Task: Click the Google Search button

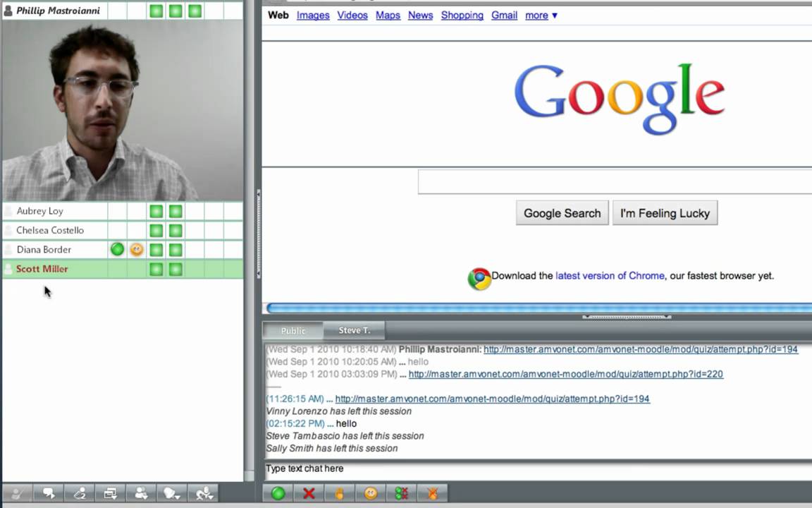Action: tap(562, 213)
